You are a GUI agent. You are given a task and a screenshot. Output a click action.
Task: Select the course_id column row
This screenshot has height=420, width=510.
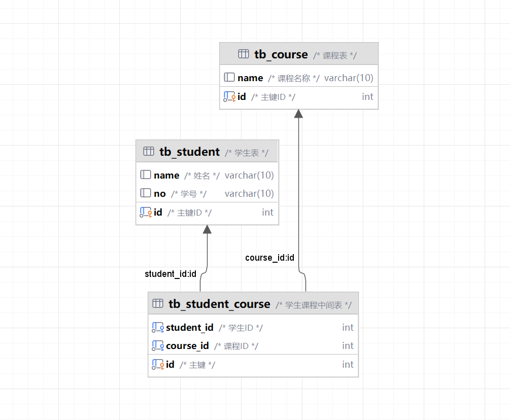253,345
